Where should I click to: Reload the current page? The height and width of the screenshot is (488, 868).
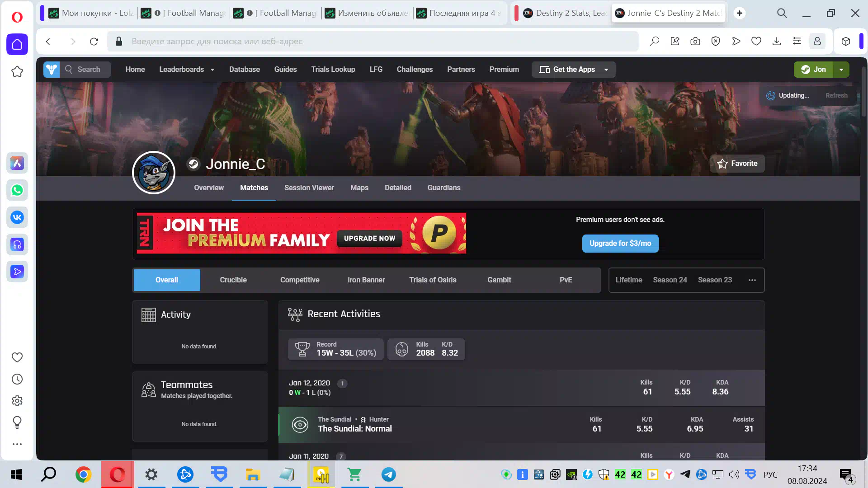pyautogui.click(x=94, y=42)
